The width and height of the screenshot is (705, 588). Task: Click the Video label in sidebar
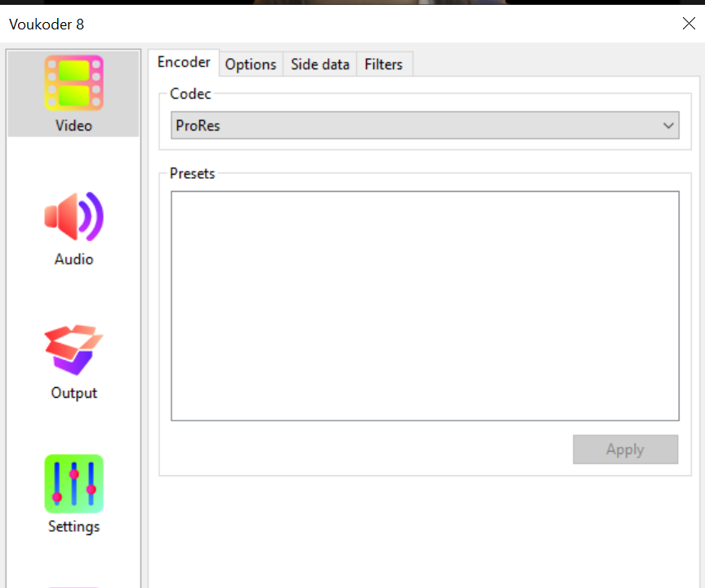(74, 126)
